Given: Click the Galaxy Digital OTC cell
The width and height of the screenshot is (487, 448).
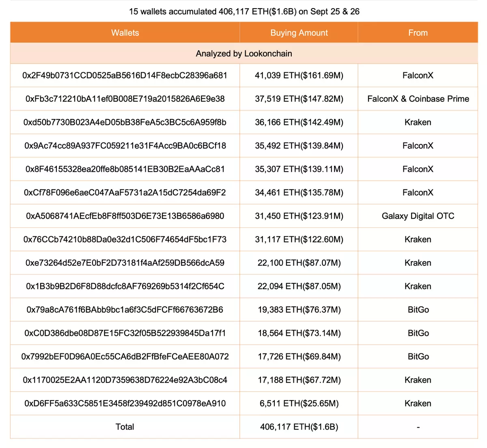Looking at the screenshot, I should pos(418,216).
